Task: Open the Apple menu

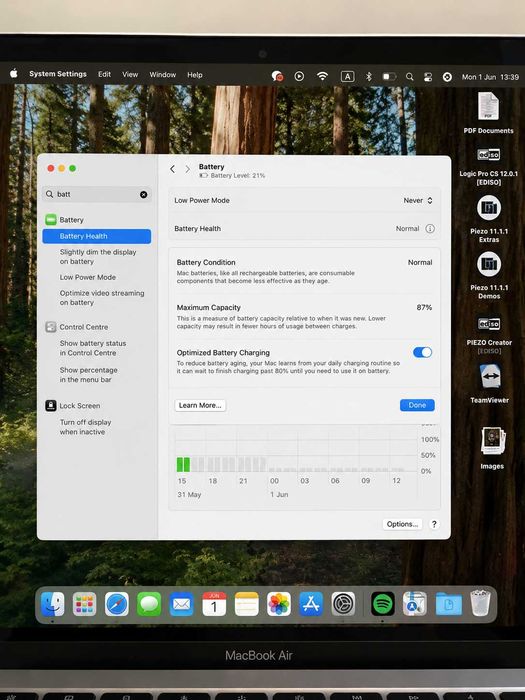Action: (13, 74)
